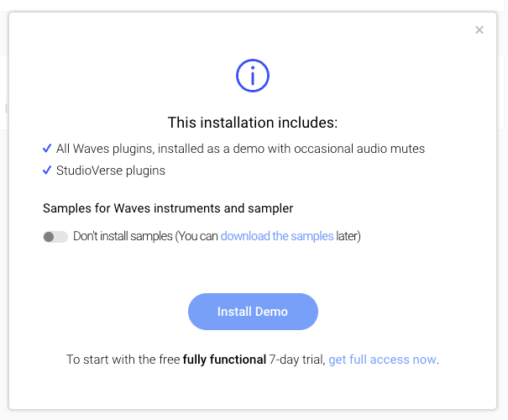Image resolution: width=508 pixels, height=420 pixels.
Task: Click the bold fully functional text
Action: [x=224, y=360]
